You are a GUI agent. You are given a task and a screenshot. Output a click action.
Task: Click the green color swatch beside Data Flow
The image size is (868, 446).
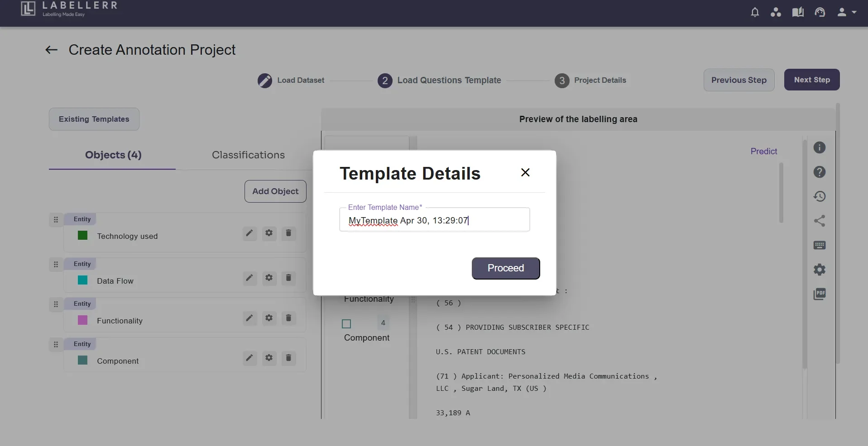pyautogui.click(x=83, y=280)
